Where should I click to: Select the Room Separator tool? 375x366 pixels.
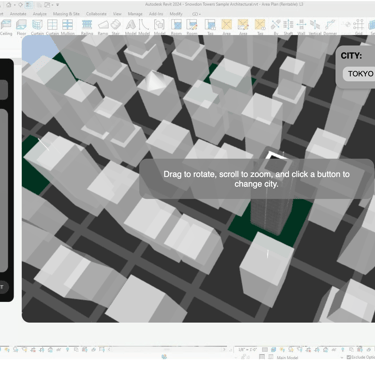point(192,27)
